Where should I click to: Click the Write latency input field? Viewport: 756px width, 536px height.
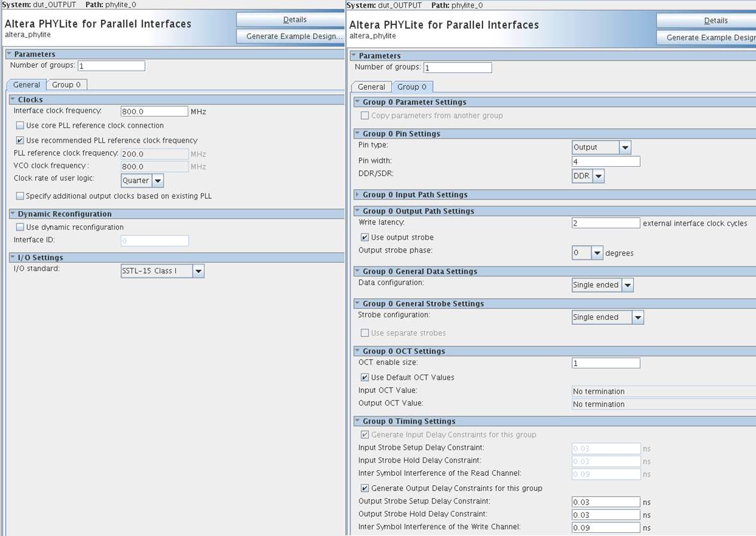(x=606, y=223)
